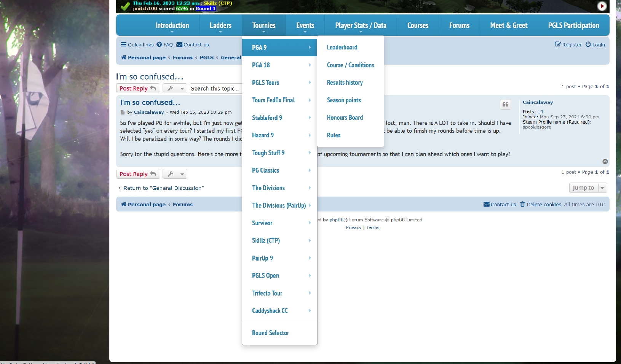The image size is (621, 364).
Task: Click the Search this topic field
Action: click(x=216, y=88)
